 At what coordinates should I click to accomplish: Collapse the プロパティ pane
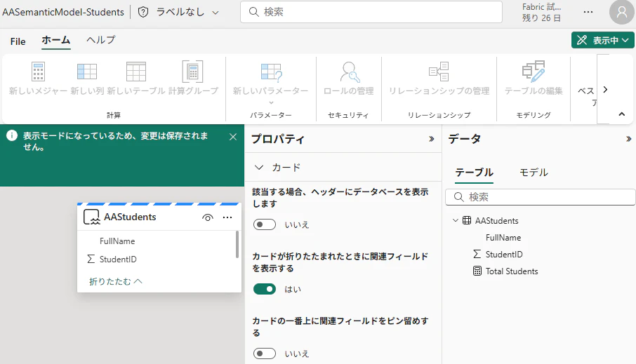click(x=432, y=139)
